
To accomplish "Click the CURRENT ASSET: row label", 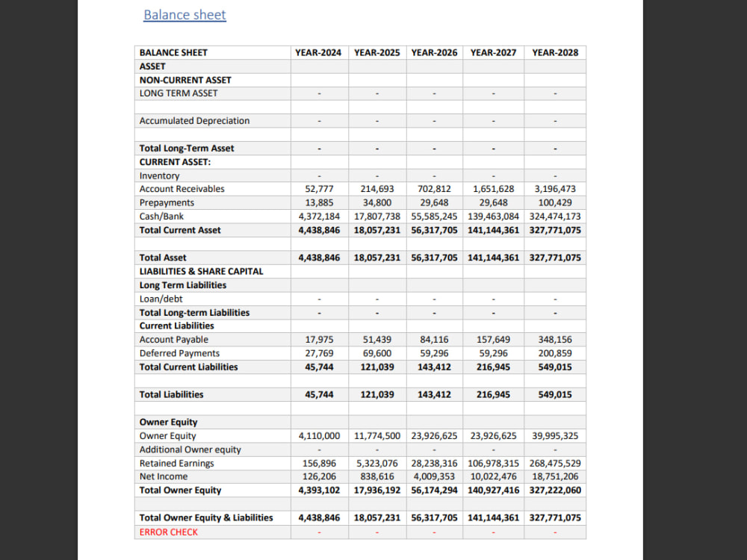I will click(175, 162).
